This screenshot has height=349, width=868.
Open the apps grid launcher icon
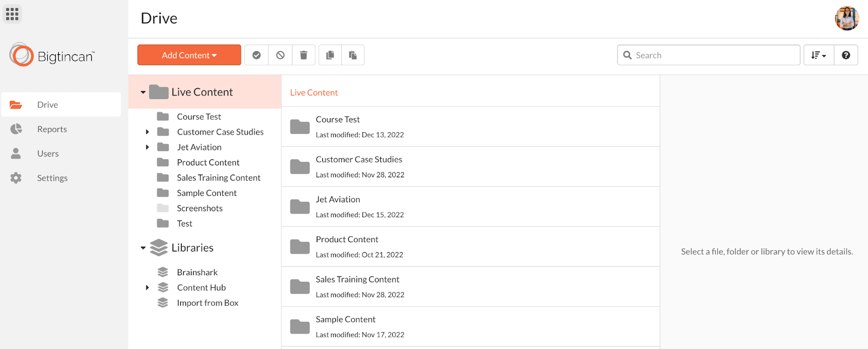pos(12,14)
